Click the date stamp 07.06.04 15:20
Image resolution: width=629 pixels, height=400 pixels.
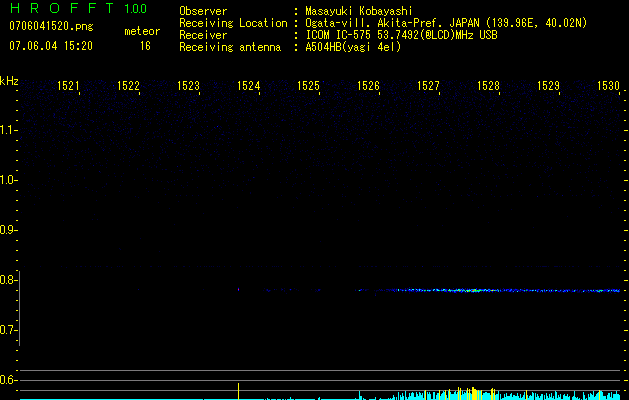click(x=51, y=46)
